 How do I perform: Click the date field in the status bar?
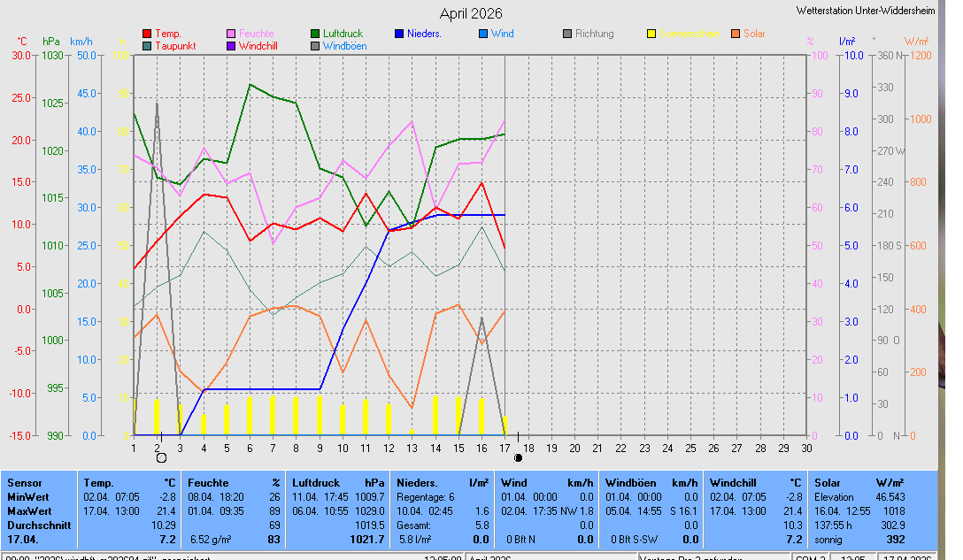(x=905, y=556)
